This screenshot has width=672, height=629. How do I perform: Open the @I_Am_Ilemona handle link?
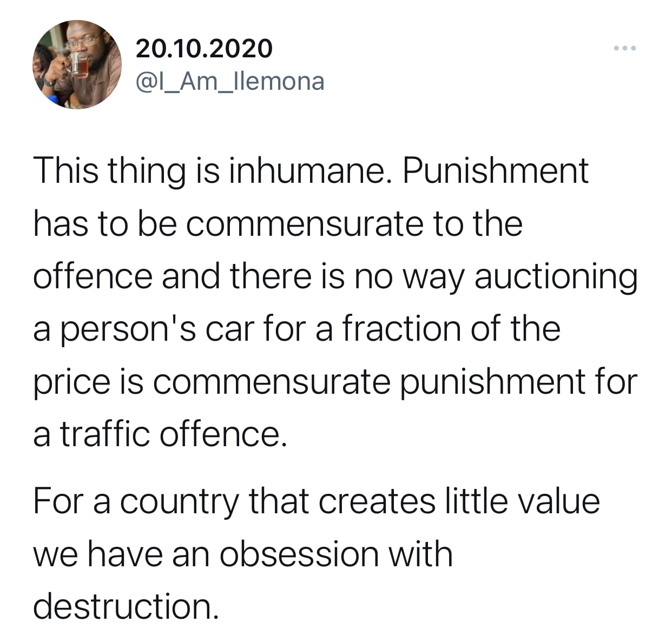[229, 82]
